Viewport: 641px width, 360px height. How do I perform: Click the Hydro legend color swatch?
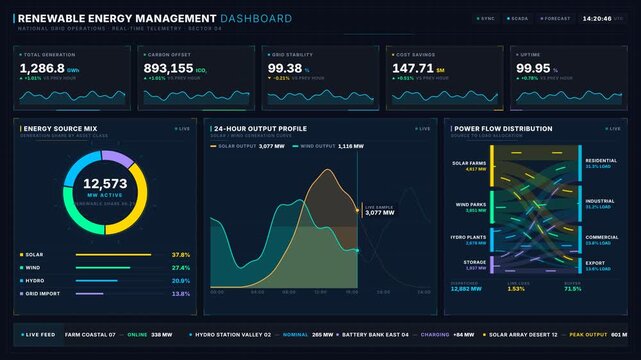[22, 281]
